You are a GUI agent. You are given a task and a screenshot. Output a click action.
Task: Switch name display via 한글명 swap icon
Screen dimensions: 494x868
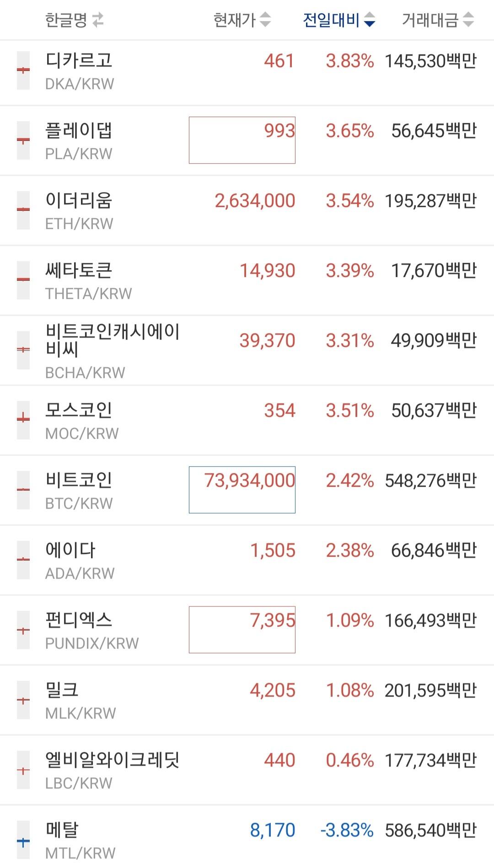point(98,20)
